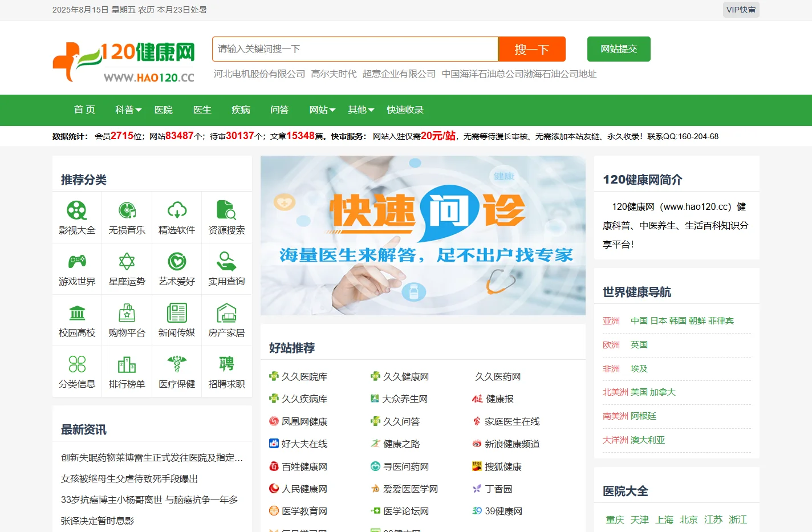Screen dimensions: 812x532
Task: Click the 搜狐健康 favicon
Action: point(477,466)
